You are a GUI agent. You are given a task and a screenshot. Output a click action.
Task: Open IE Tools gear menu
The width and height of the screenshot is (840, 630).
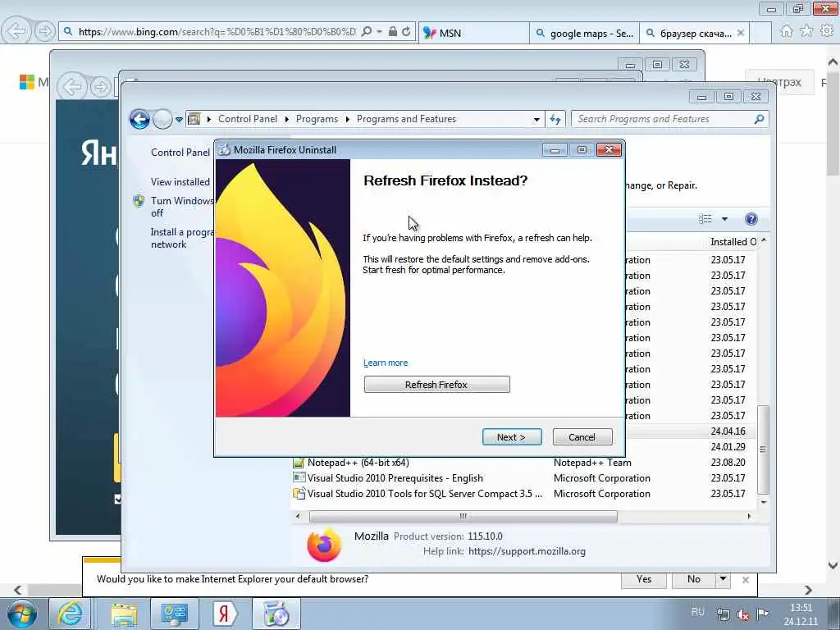827,32
